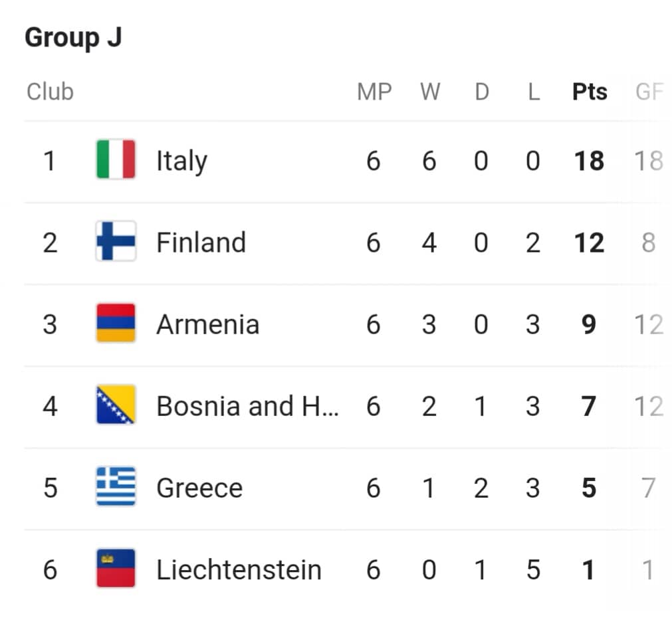This screenshot has height=622, width=672.
Task: Click the partially visible GF column header
Action: 649,92
